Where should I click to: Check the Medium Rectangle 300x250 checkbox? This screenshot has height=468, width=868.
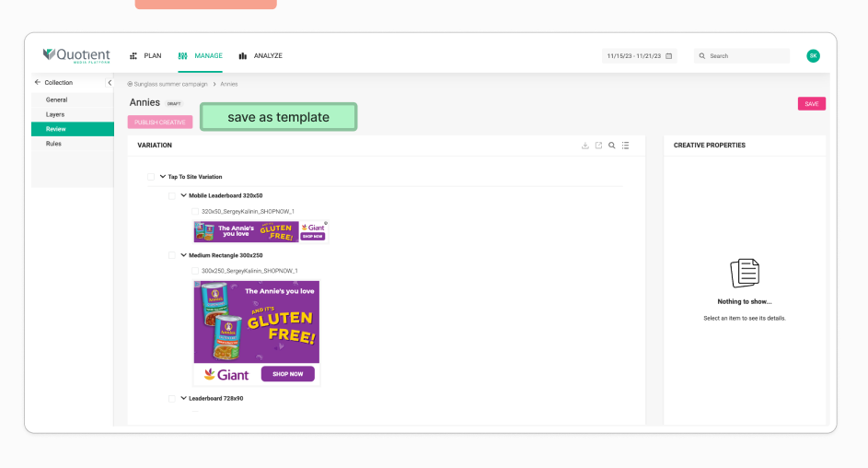coord(172,255)
